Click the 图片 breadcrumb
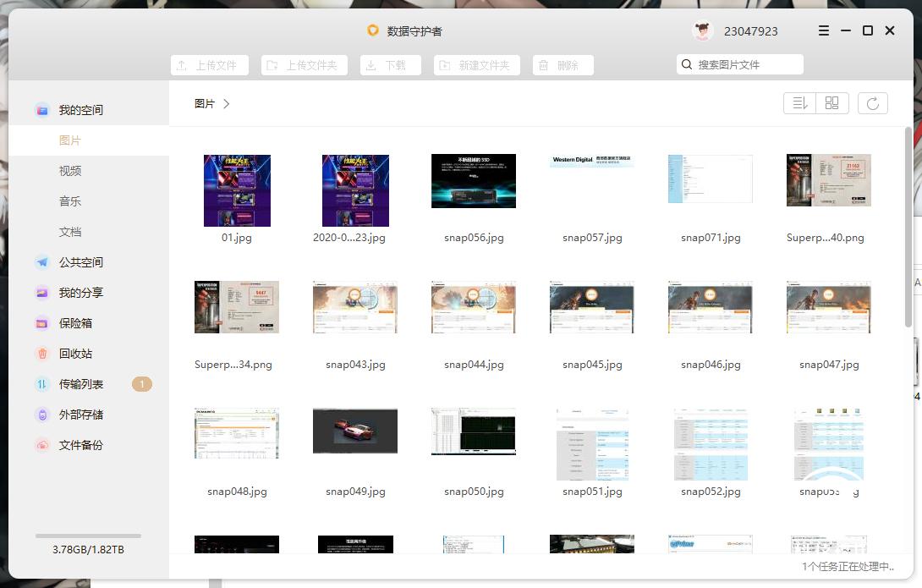 pyautogui.click(x=205, y=103)
